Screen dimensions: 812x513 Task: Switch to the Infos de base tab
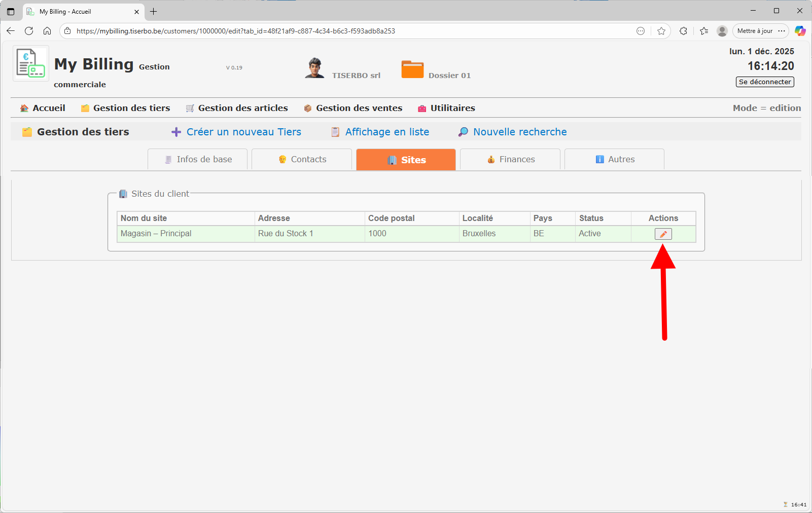(x=198, y=159)
